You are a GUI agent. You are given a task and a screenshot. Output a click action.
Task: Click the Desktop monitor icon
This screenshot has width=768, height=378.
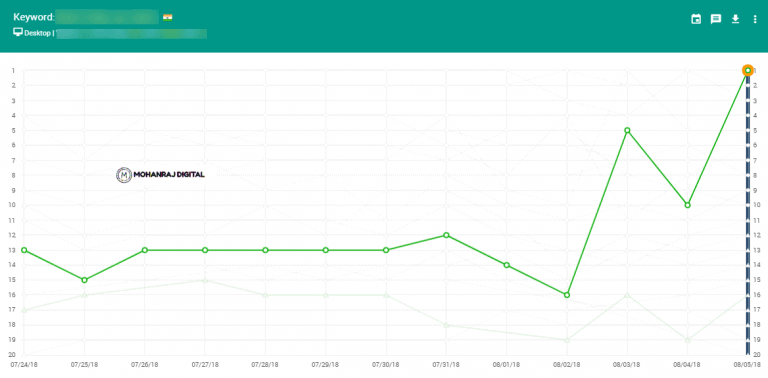point(18,32)
